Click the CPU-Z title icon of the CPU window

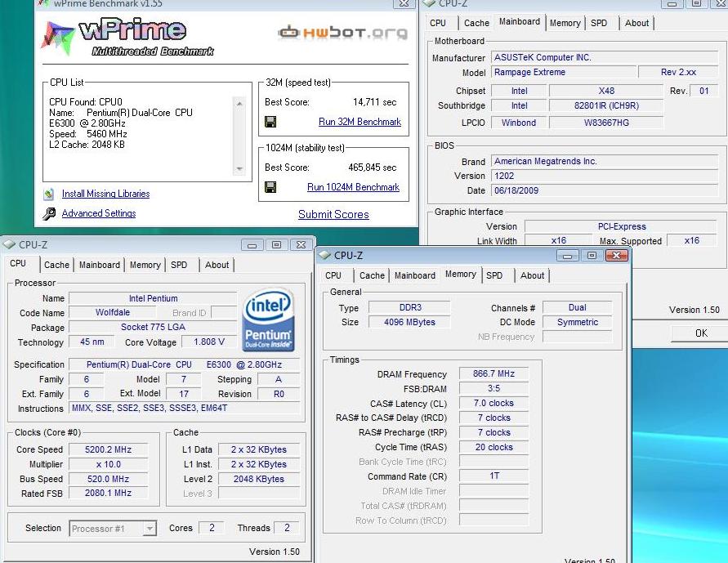pos(9,244)
